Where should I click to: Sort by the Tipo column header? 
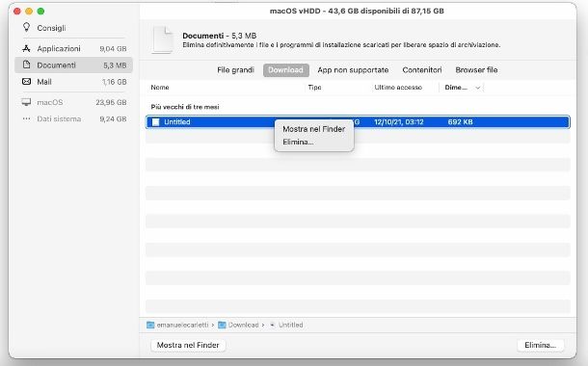(x=314, y=88)
